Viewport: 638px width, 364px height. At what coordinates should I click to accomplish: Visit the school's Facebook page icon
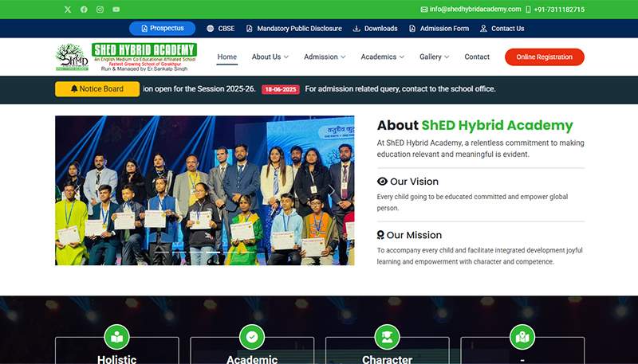(84, 10)
